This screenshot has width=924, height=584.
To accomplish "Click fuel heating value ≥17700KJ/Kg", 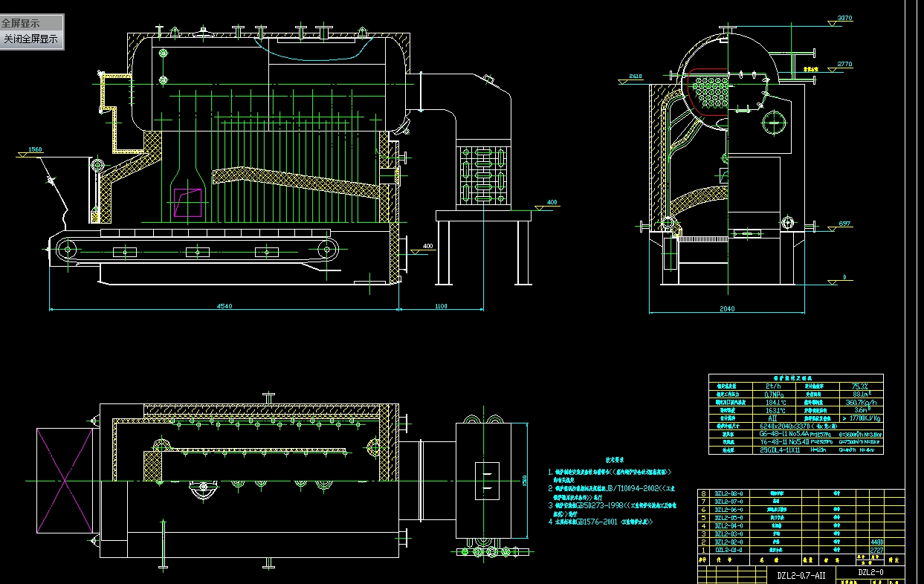I will pos(862,418).
